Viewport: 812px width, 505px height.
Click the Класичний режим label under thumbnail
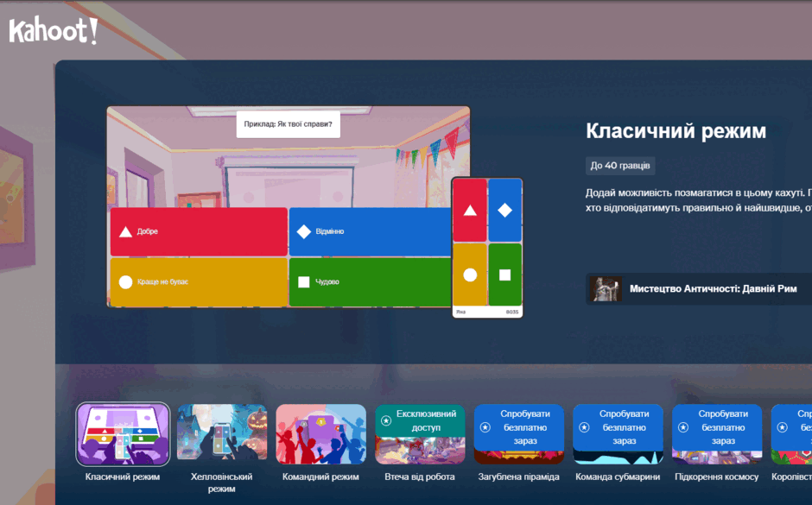pos(123,477)
